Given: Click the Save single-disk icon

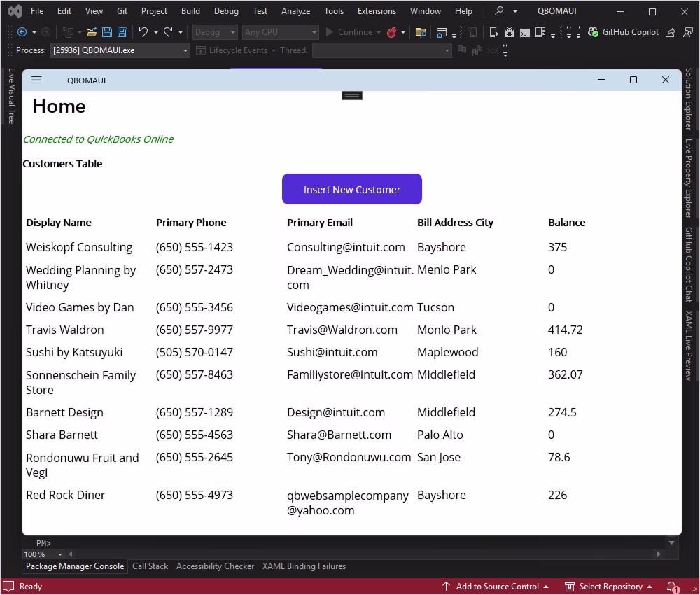Looking at the screenshot, I should tap(107, 32).
